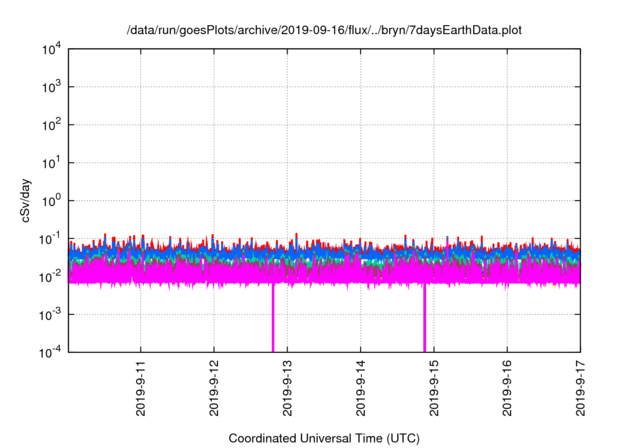The image size is (640, 448).
Task: Click the 2019-9-16 date tick label
Action: [507, 388]
